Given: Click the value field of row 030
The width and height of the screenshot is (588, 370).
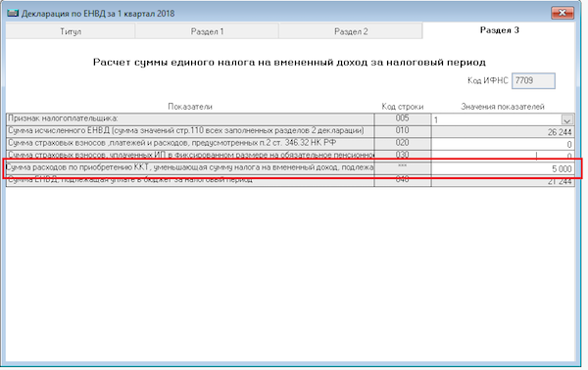Looking at the screenshot, I should (503, 156).
